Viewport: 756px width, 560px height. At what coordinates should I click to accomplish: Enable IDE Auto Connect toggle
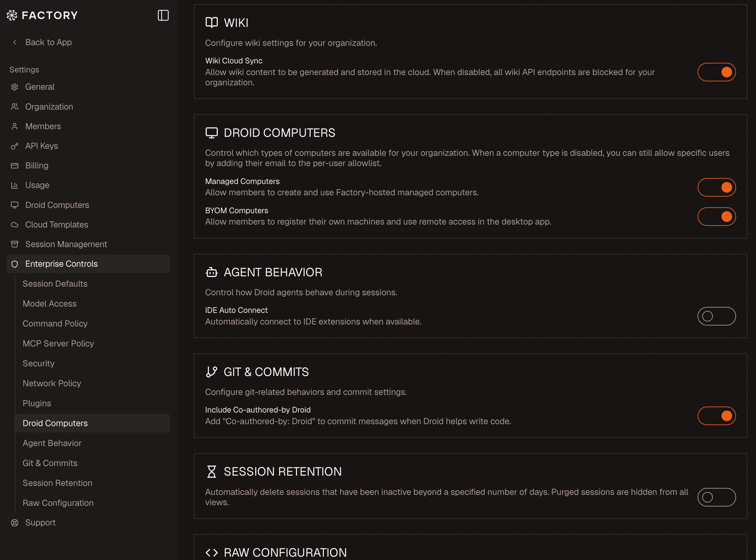717,316
